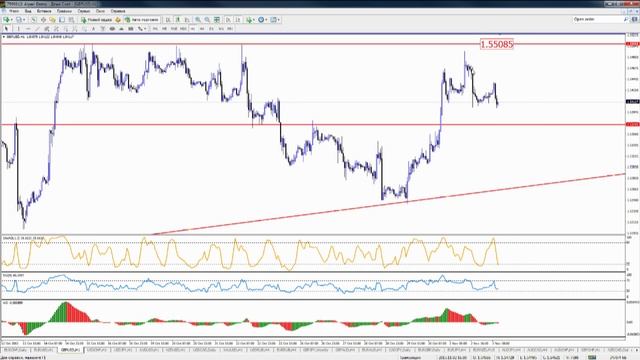Switch timeframe to D1
The width and height of the screenshot is (640, 360).
click(x=211, y=29)
